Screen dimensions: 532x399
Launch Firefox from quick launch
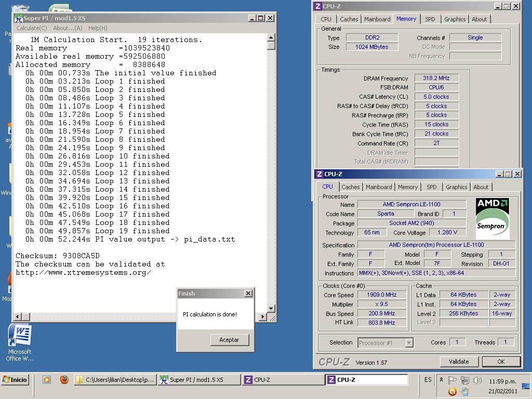pos(64,379)
